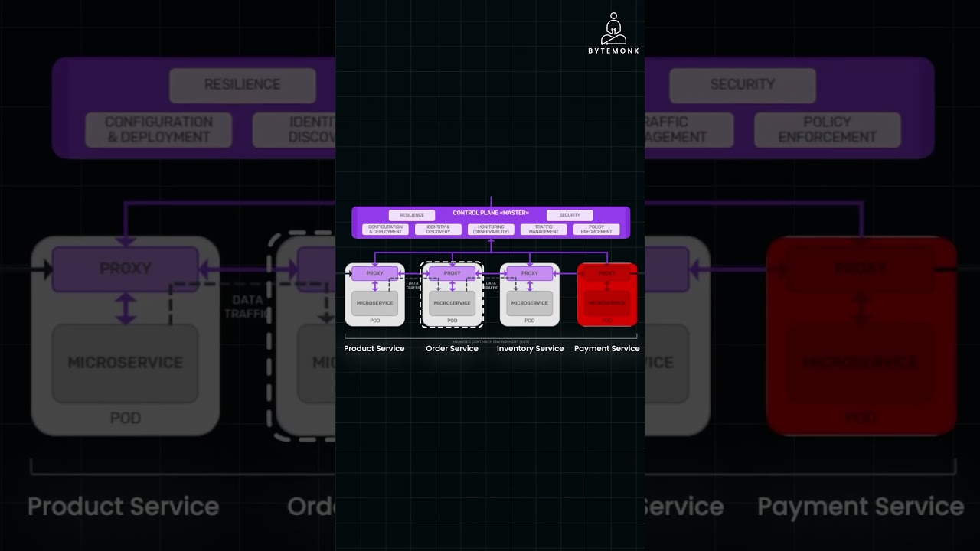Click the large blurred MICROSERVICE box above Product Service
The image size is (980, 551).
click(126, 363)
